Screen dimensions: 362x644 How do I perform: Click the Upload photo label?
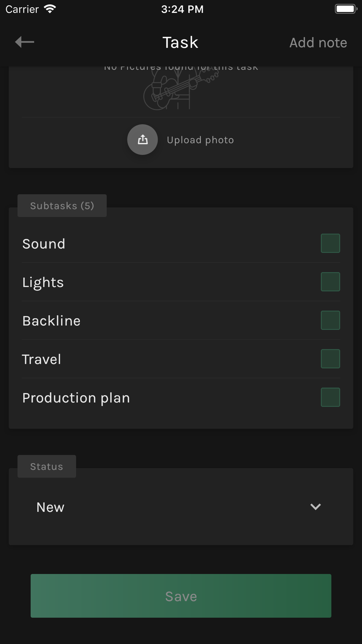point(200,140)
